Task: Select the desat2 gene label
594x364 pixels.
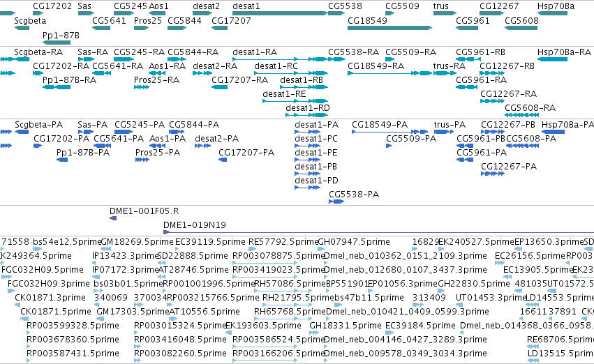Action: click(x=206, y=6)
